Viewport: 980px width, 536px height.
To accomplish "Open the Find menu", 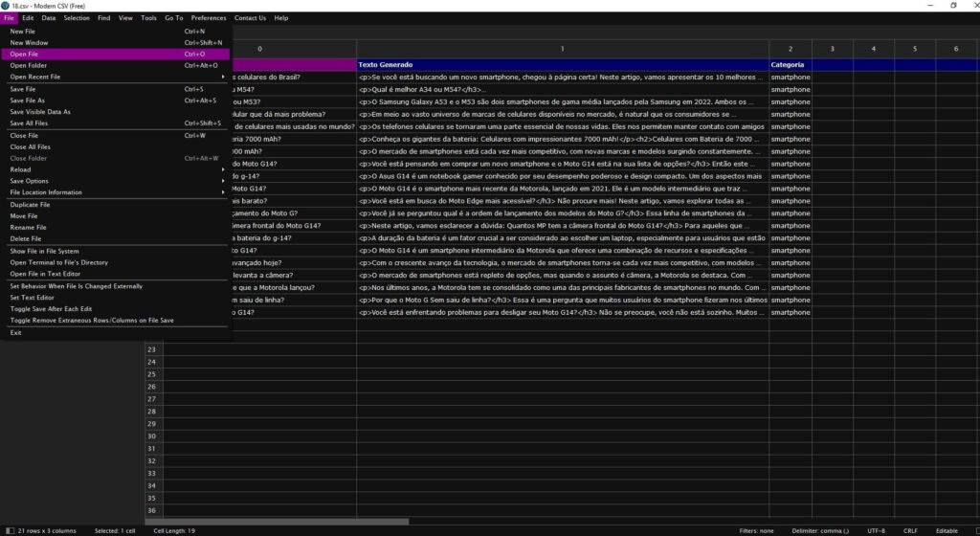I will 104,18.
